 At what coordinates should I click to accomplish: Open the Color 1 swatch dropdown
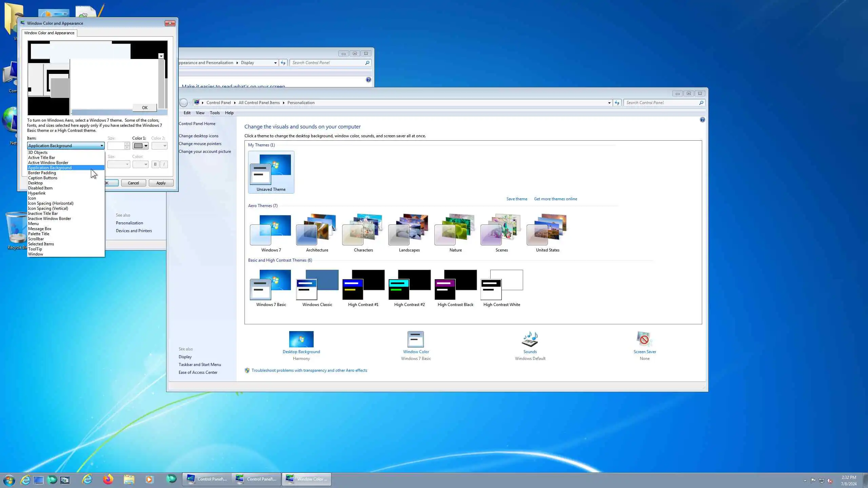point(140,146)
